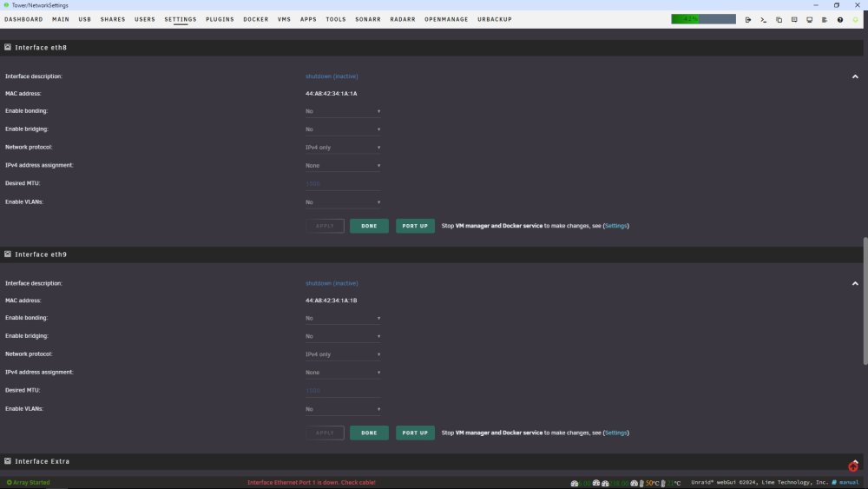
Task: Click the first gauge icon in the status bar
Action: (575, 483)
